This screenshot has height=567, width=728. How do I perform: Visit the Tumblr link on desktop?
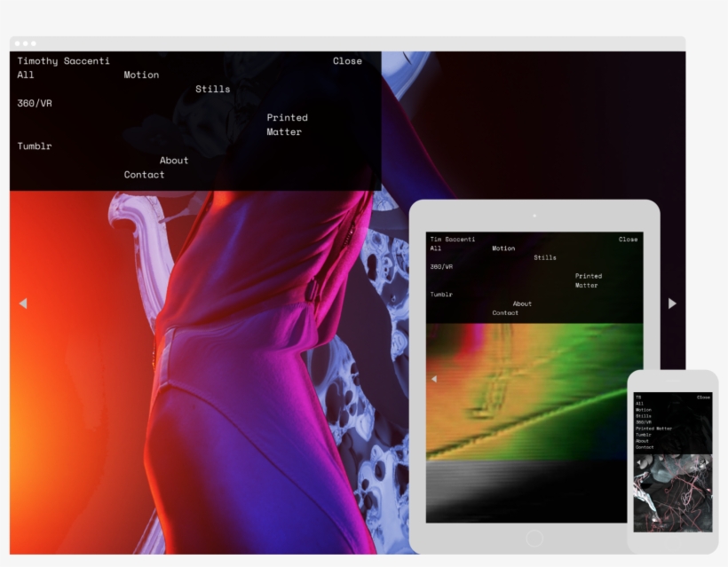coord(34,146)
